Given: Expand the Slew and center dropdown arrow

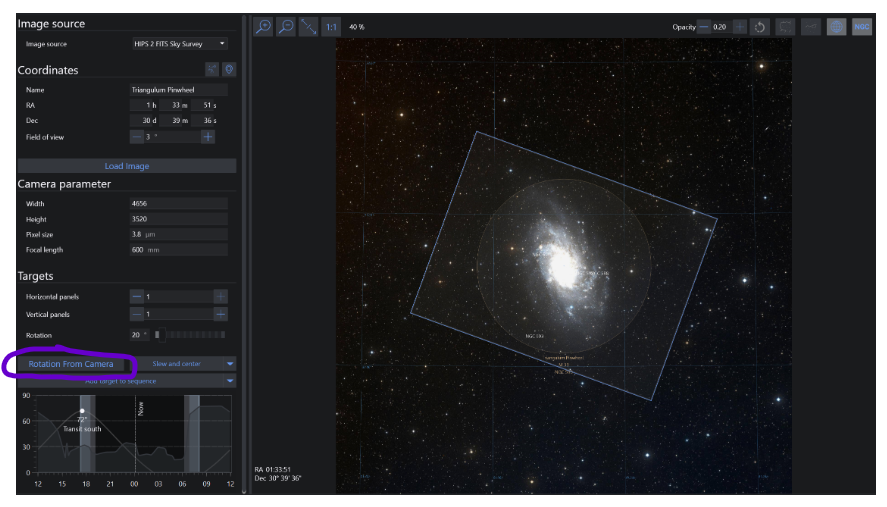Looking at the screenshot, I should point(230,364).
